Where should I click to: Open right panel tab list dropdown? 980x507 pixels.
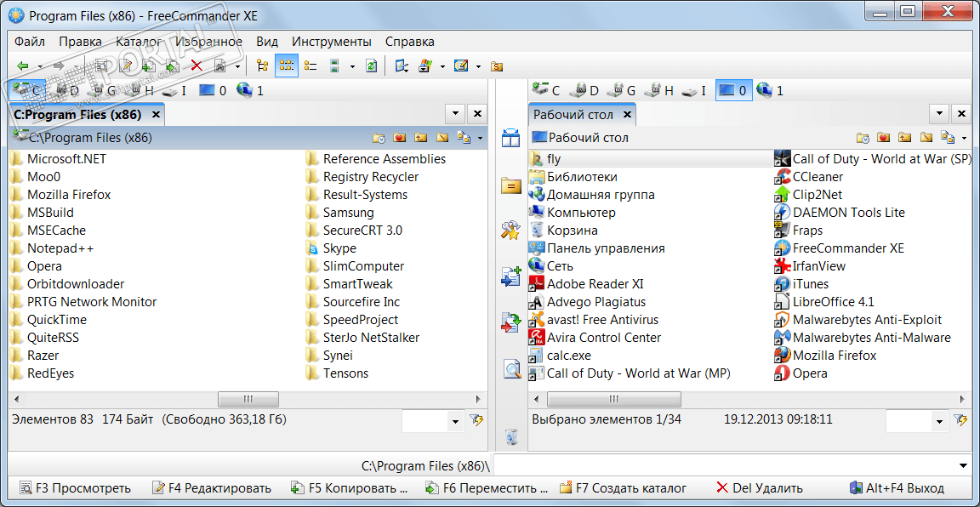pyautogui.click(x=939, y=114)
